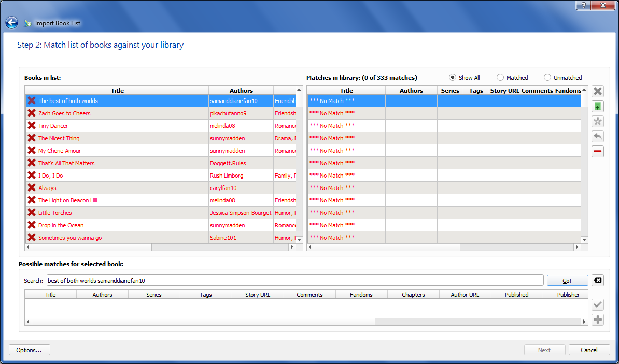This screenshot has height=364, width=619.
Task: Select the Tiny Dancer row title
Action: 53,126
